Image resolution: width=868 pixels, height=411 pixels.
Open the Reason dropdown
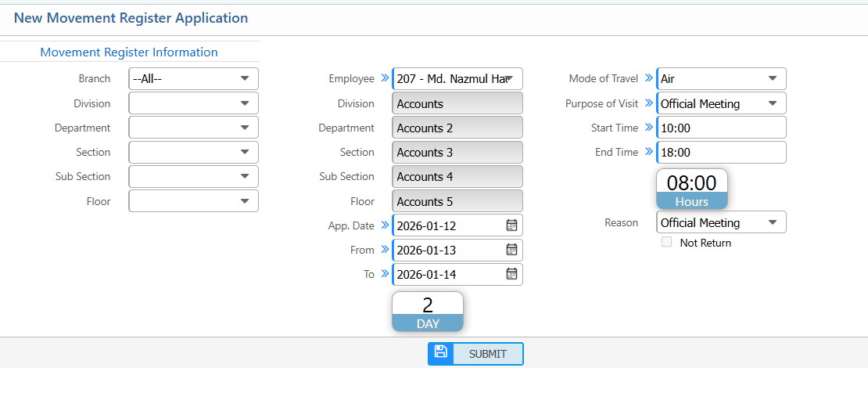tap(721, 222)
